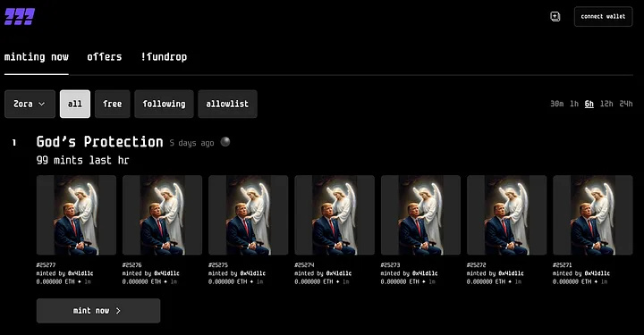Click the purple ??? logo icon
The image size is (644, 335).
20,17
